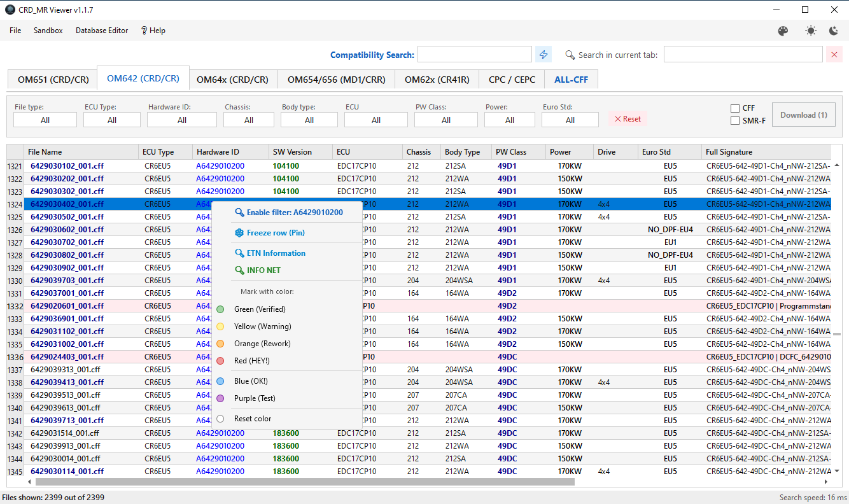Switch to the OM651 (CRD/CR) tab

pos(53,80)
